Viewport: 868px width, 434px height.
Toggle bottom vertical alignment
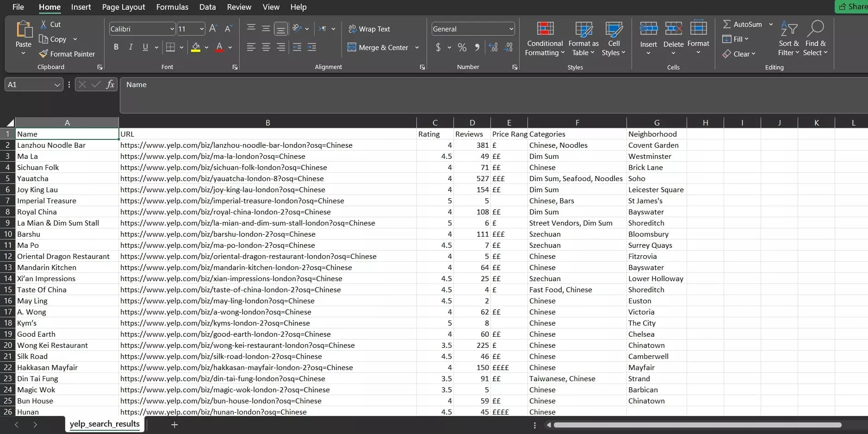tap(281, 29)
